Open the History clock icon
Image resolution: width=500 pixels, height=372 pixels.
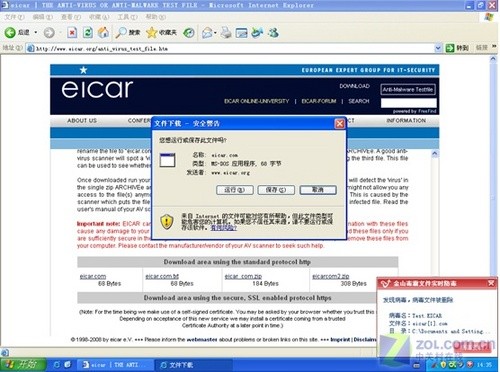[189, 32]
